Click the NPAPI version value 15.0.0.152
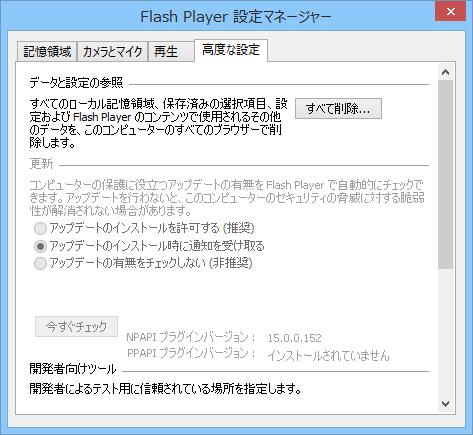Viewport: 473px width, 435px height. (295, 338)
